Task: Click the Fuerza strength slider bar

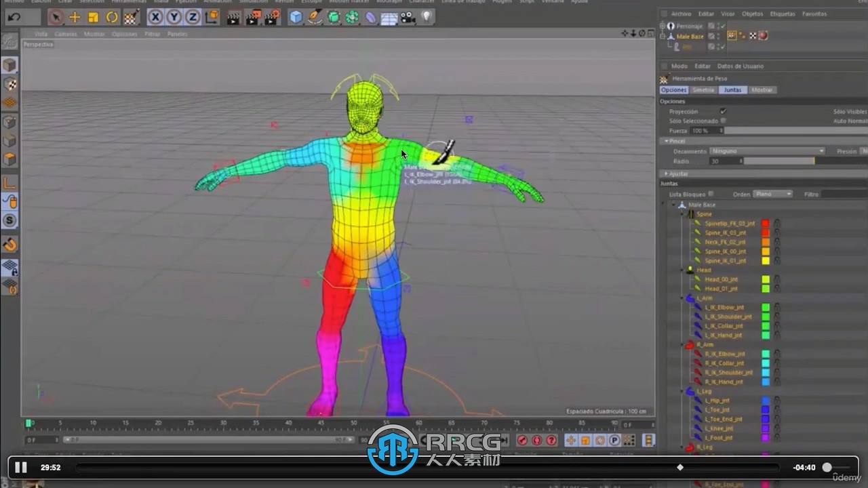Action: pyautogui.click(x=796, y=130)
